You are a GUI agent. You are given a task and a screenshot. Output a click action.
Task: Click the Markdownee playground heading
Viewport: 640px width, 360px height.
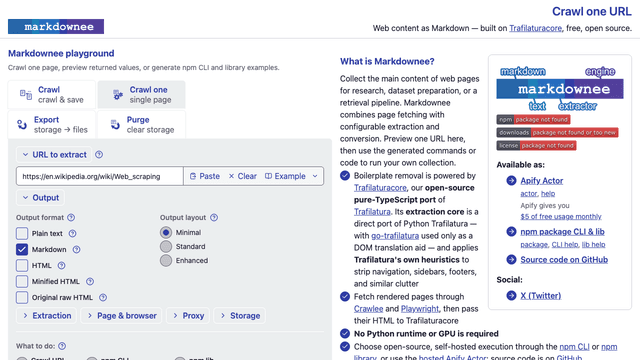point(61,53)
